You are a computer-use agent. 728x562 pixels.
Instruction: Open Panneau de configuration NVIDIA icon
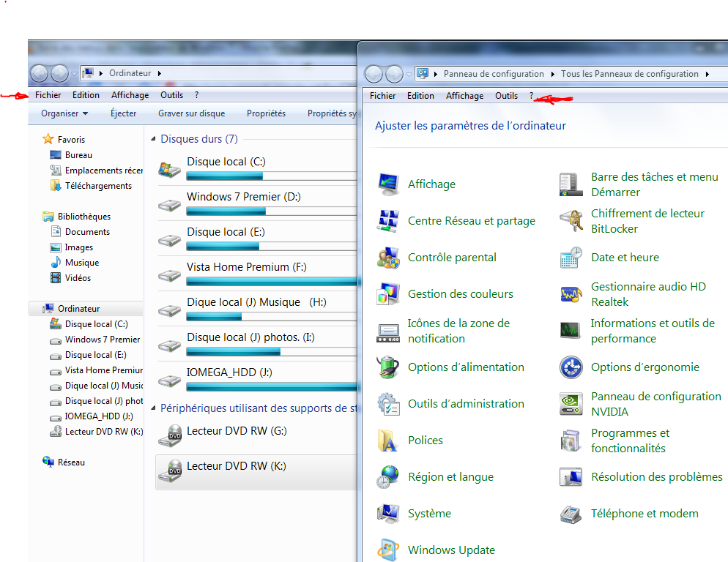tap(571, 404)
